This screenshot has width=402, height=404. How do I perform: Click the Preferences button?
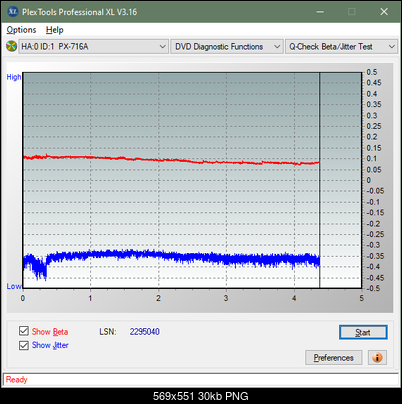coord(333,358)
